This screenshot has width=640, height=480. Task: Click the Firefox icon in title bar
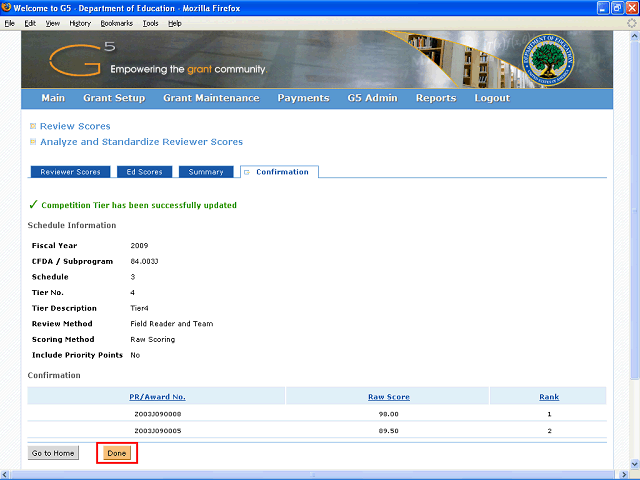click(x=7, y=8)
